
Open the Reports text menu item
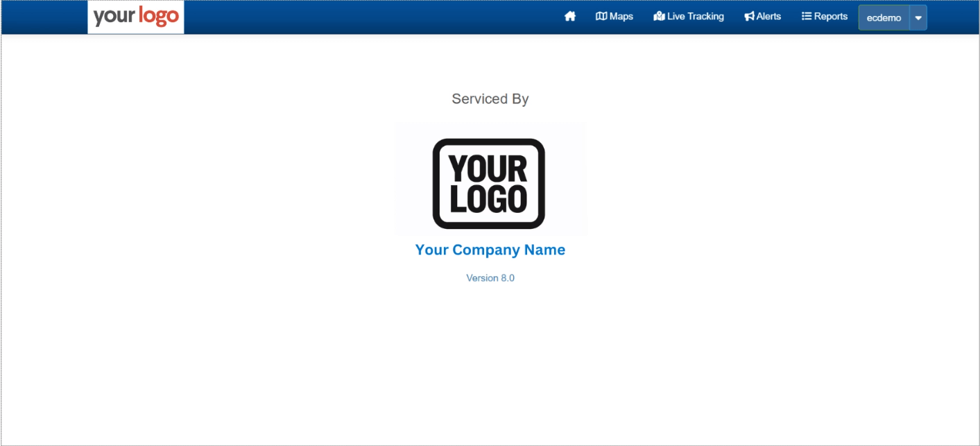tap(830, 17)
